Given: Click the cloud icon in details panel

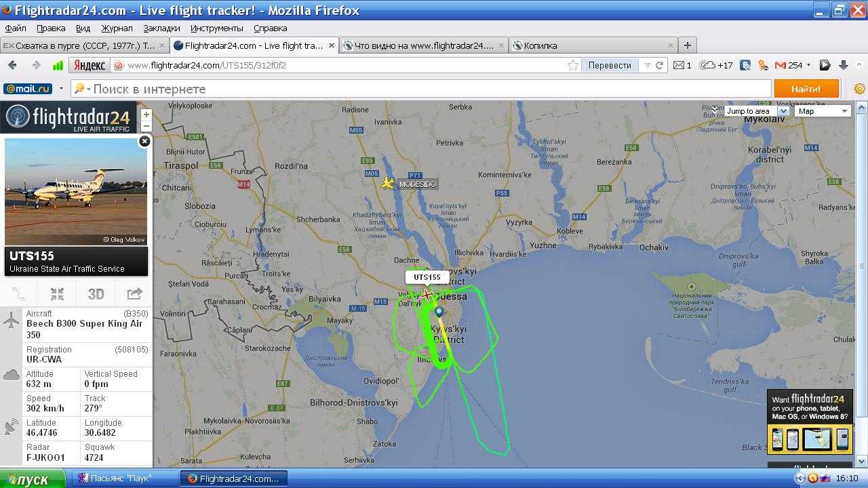Looking at the screenshot, I should (12, 375).
